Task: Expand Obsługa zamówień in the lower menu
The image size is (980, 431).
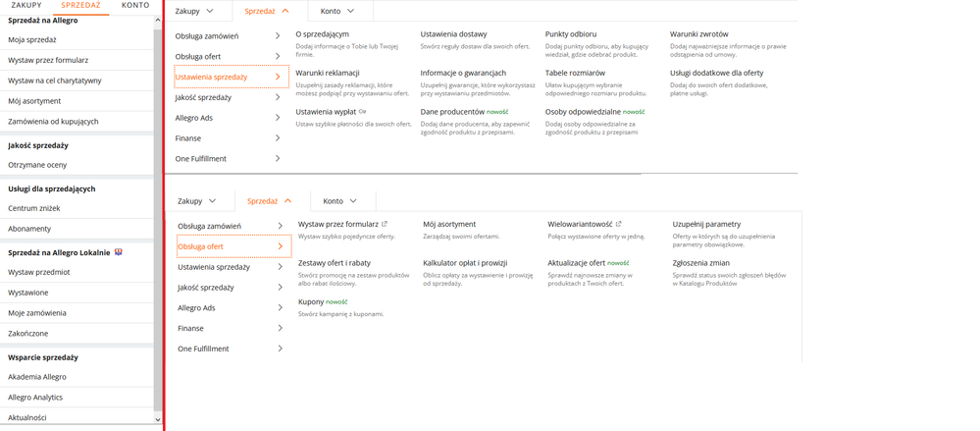Action: coord(230,225)
